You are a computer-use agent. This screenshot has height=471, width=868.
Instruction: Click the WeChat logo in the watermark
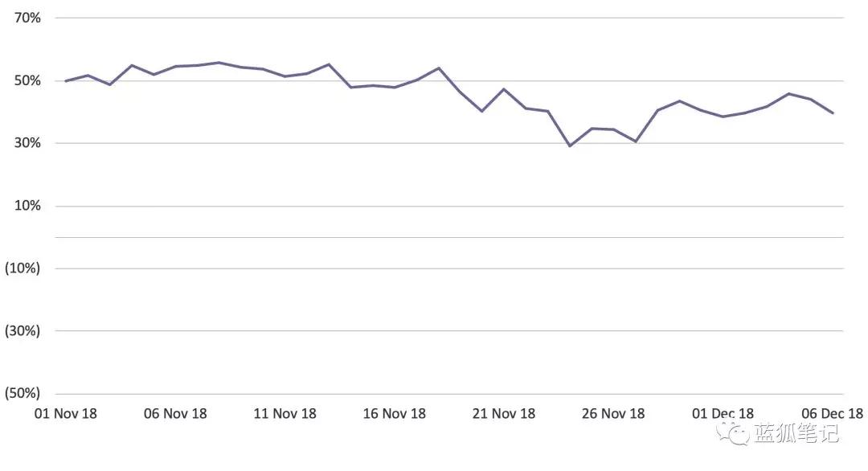pos(733,434)
